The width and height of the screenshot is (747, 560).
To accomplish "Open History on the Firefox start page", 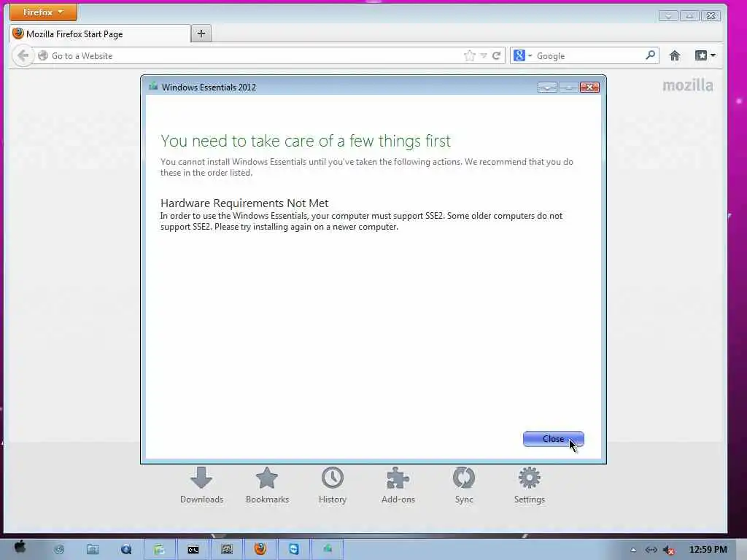I will coord(333,485).
